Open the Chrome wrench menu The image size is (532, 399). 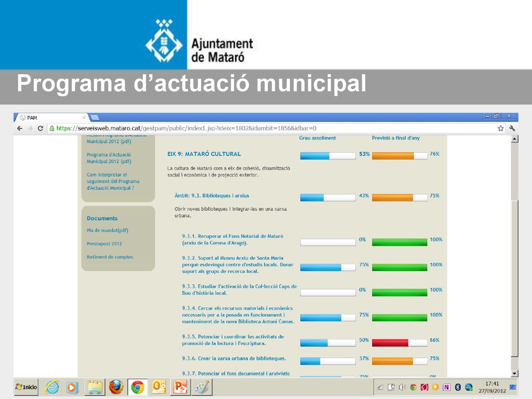pyautogui.click(x=512, y=128)
